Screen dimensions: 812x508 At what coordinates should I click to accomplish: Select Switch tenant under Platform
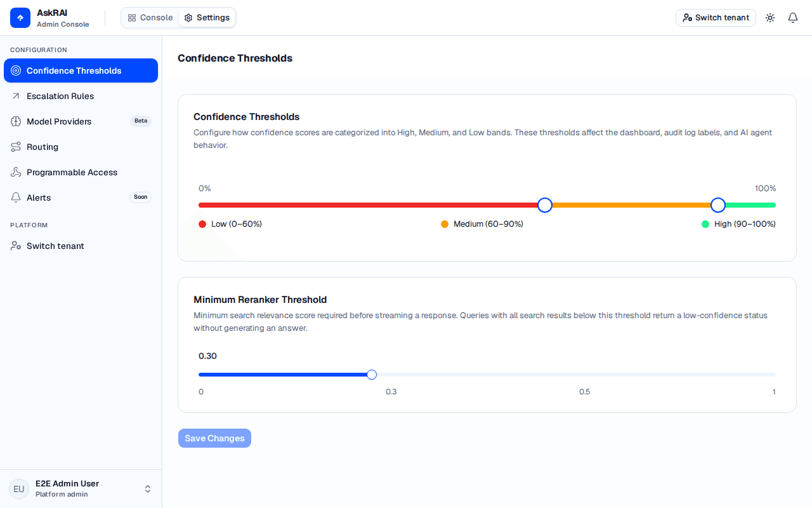tap(81, 246)
